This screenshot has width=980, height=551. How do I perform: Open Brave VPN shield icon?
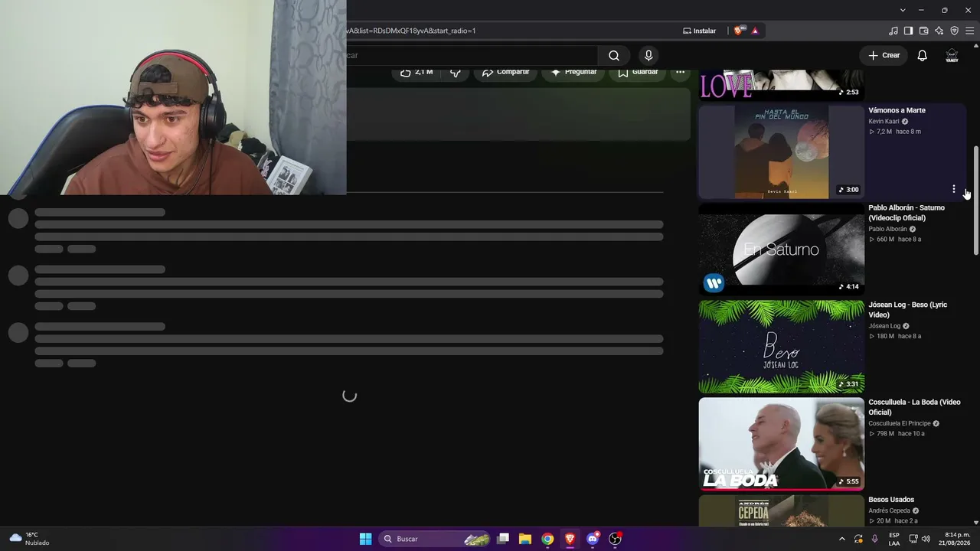coord(955,31)
